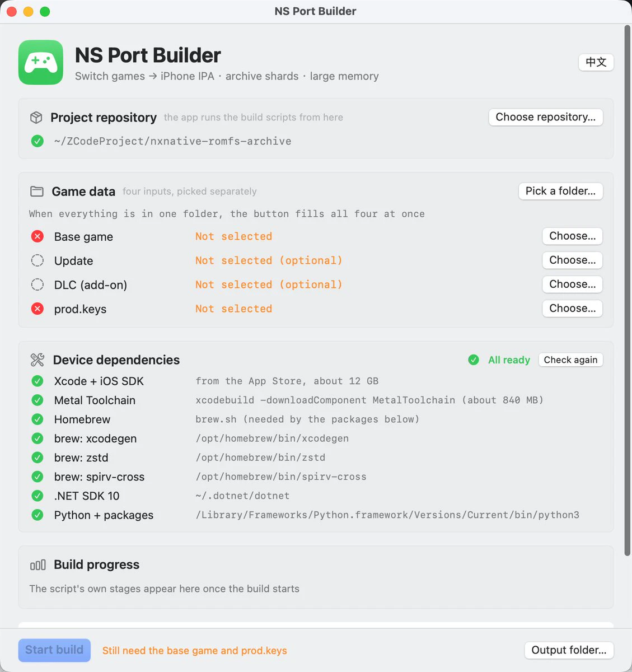
Task: Click the Check again button
Action: 570,360
